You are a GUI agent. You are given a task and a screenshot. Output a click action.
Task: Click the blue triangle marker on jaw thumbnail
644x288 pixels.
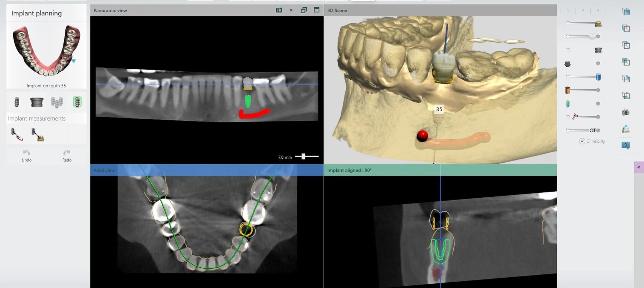[x=74, y=61]
